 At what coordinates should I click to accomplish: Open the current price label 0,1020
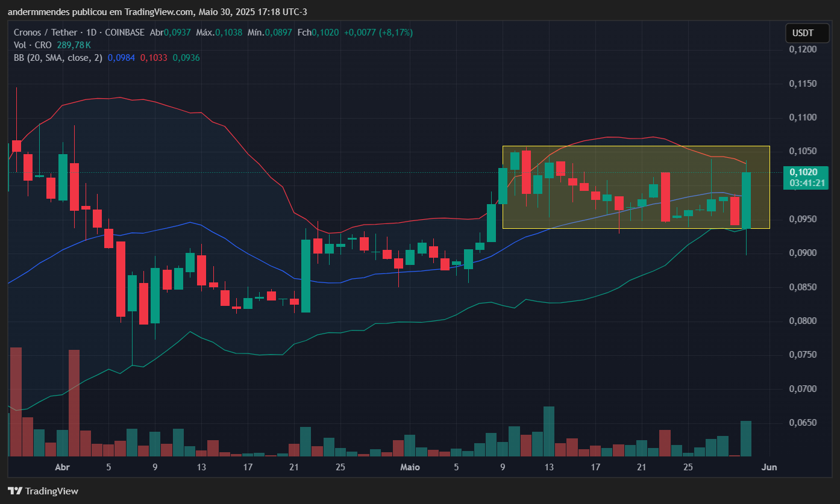pyautogui.click(x=805, y=171)
